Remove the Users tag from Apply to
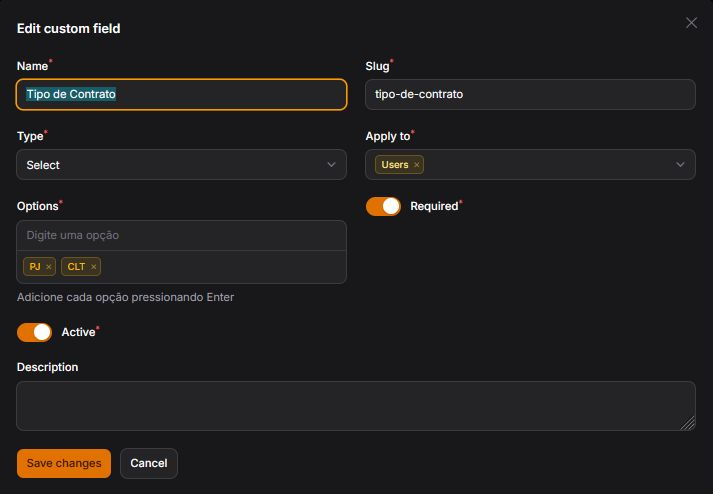Image resolution: width=713 pixels, height=494 pixels. click(x=417, y=165)
